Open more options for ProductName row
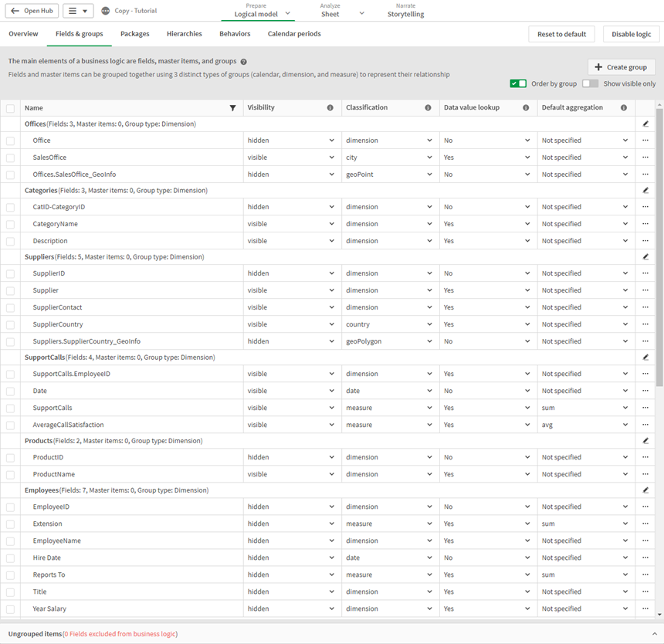 pyautogui.click(x=645, y=474)
